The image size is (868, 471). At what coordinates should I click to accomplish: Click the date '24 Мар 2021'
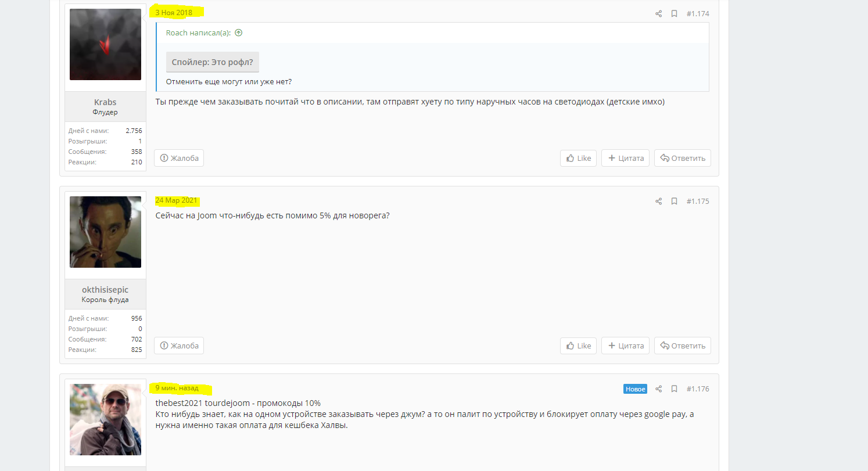177,200
